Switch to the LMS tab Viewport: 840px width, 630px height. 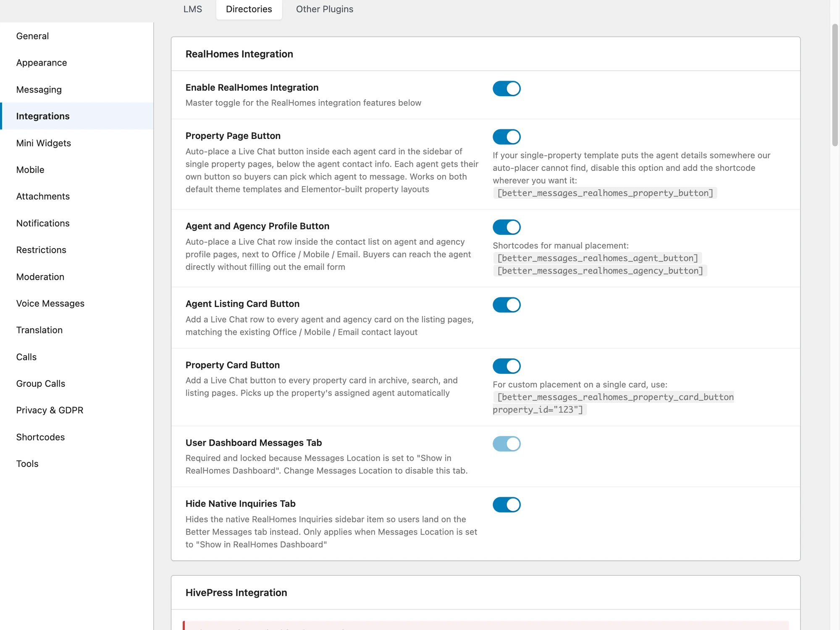pos(193,9)
